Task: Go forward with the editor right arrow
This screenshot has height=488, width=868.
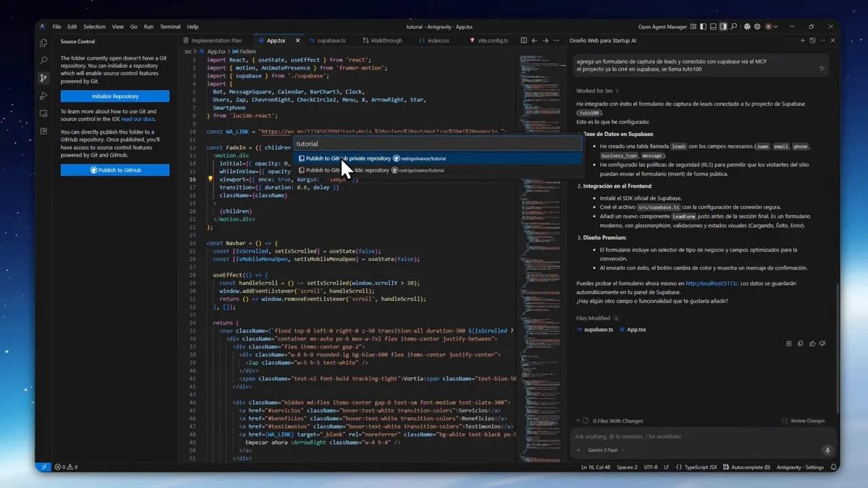Action: pos(545,41)
